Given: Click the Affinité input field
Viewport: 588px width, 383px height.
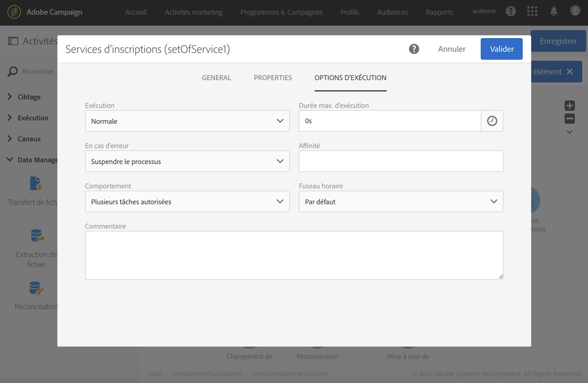Looking at the screenshot, I should (x=400, y=161).
